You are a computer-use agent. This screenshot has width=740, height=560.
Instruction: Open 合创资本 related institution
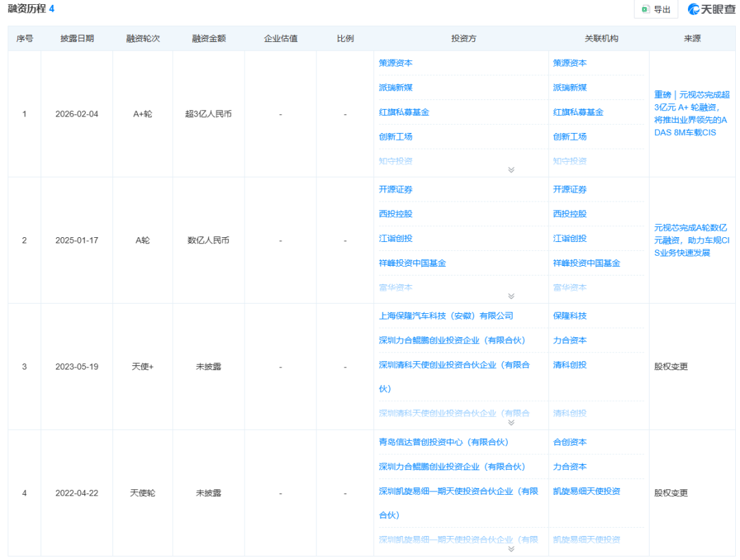click(569, 442)
